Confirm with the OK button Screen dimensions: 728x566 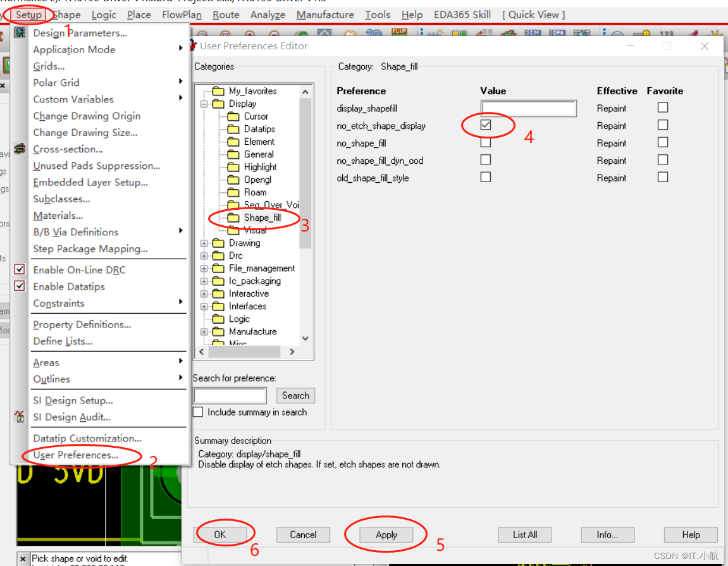(x=219, y=534)
